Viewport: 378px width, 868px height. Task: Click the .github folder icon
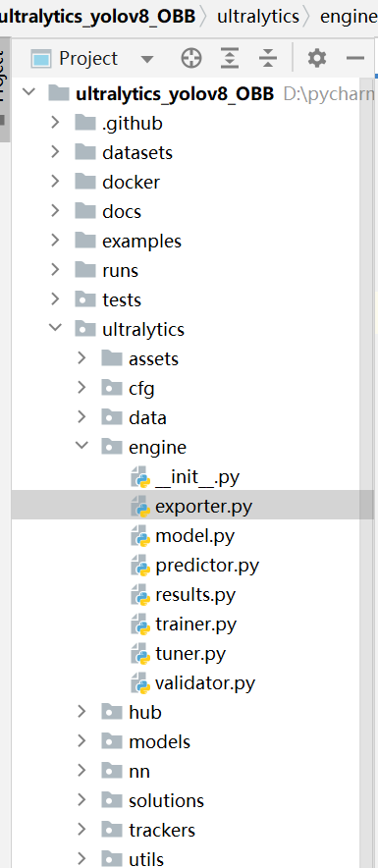pos(84,122)
